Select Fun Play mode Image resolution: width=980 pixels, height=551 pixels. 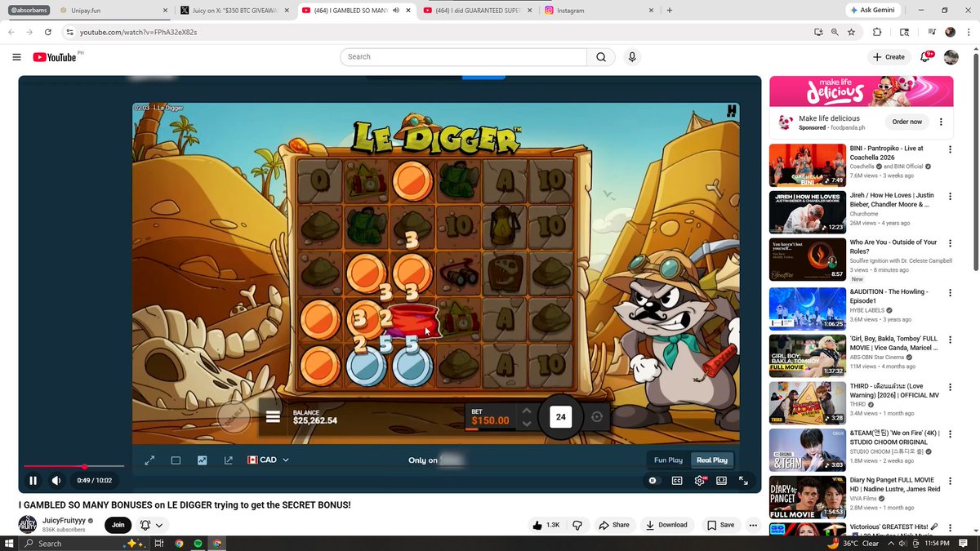tap(669, 460)
